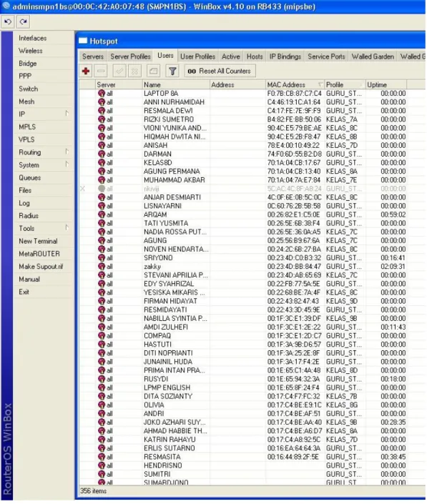
Task: Click user icon of zakky row
Action: (102, 267)
